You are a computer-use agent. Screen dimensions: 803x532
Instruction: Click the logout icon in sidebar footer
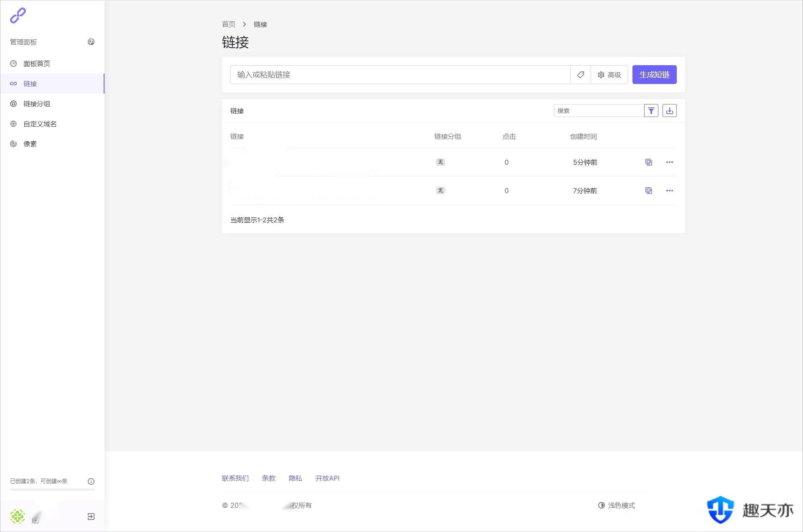(91, 517)
